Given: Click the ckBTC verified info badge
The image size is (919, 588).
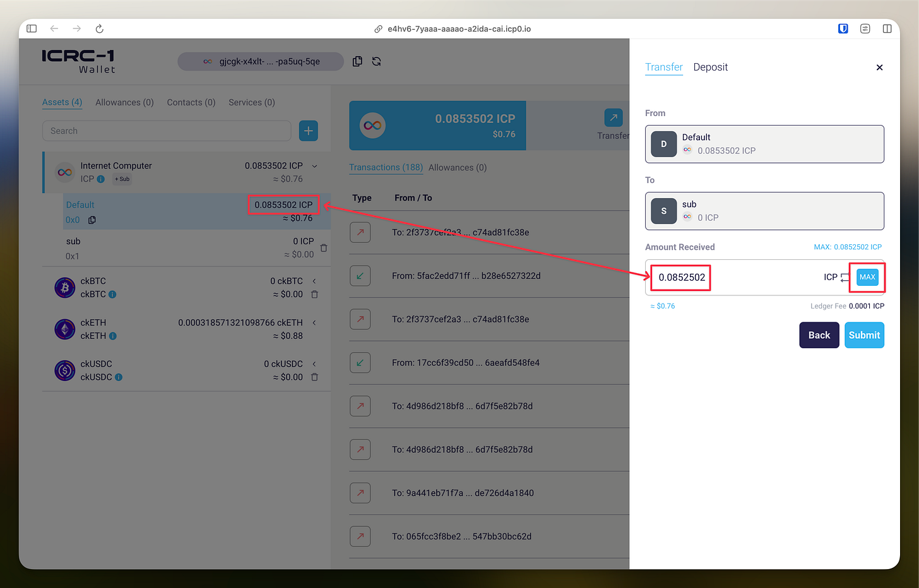Looking at the screenshot, I should (x=112, y=294).
